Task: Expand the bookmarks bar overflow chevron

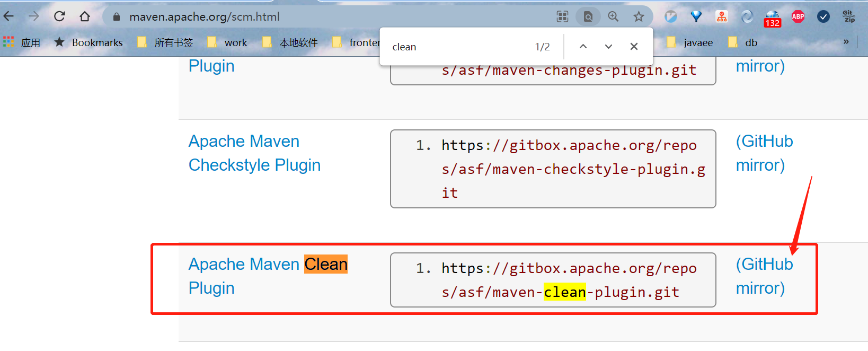Action: [x=846, y=42]
